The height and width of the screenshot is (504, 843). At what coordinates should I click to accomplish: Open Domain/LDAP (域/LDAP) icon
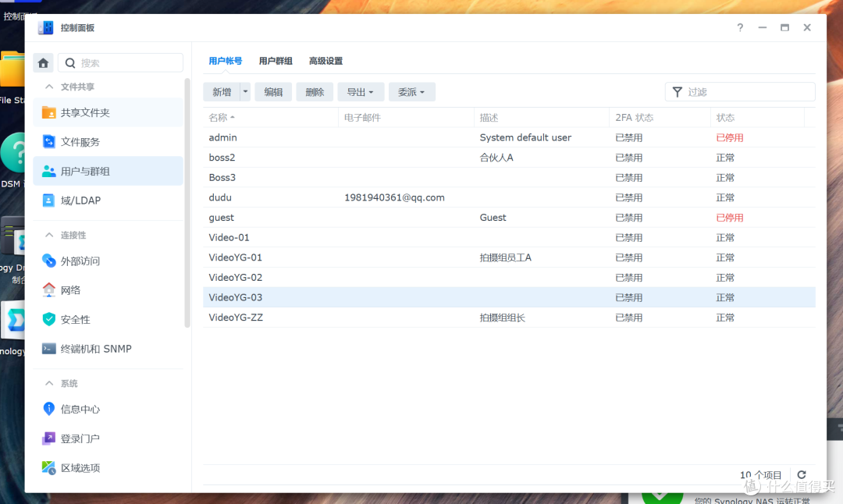48,201
